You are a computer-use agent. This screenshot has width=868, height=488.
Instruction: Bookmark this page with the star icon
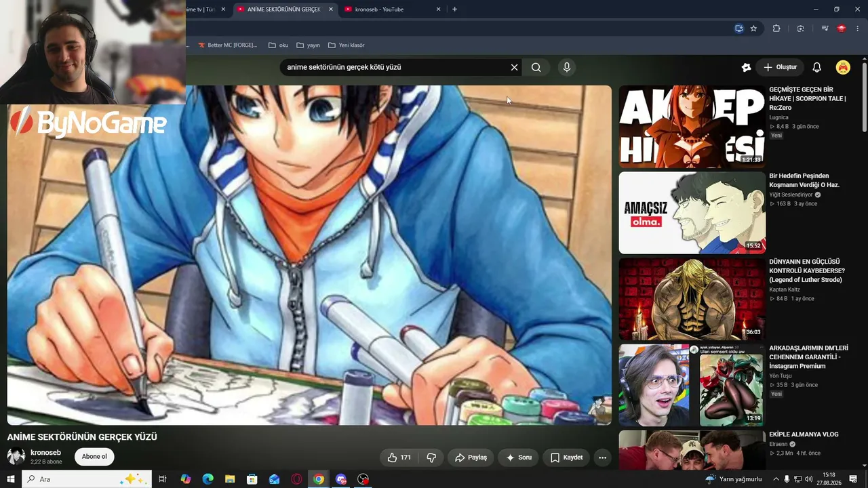(x=753, y=28)
